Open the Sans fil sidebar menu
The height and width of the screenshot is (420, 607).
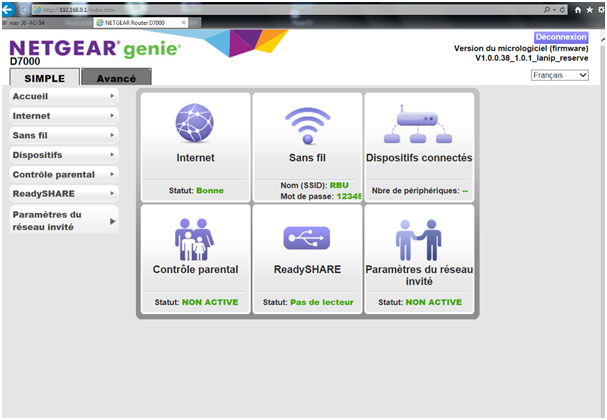(64, 135)
